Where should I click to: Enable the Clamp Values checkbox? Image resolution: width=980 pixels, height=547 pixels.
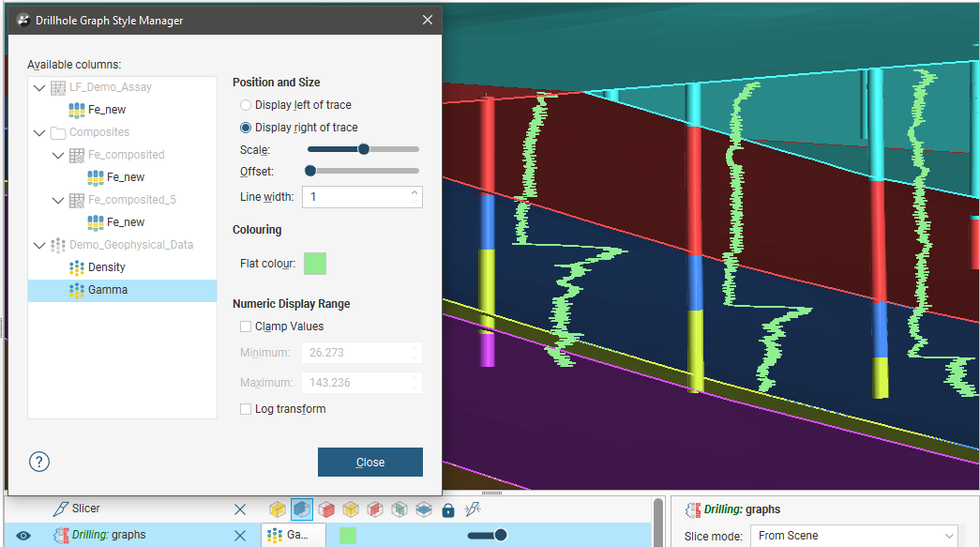[246, 327]
